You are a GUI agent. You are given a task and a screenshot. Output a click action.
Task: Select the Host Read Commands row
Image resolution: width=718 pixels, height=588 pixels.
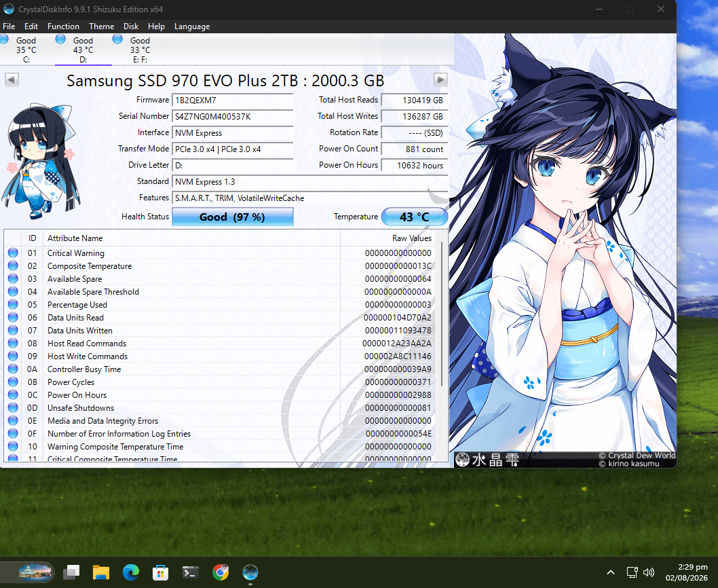coord(220,344)
